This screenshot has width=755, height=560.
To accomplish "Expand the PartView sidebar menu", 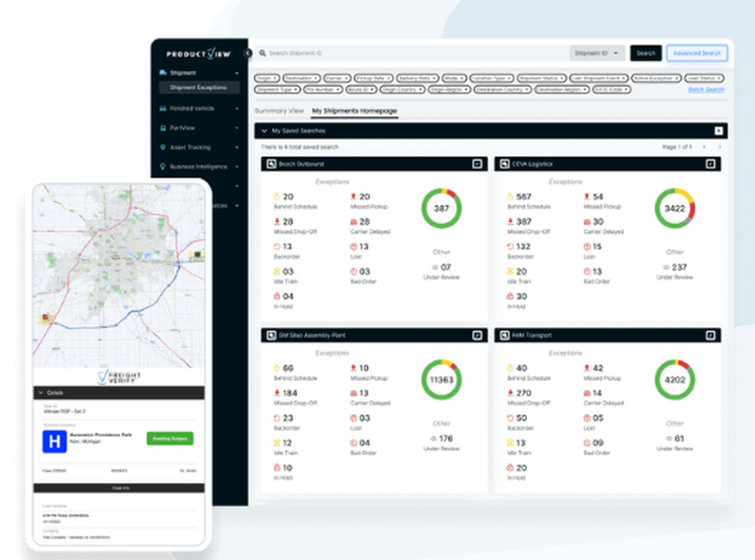I will [237, 128].
